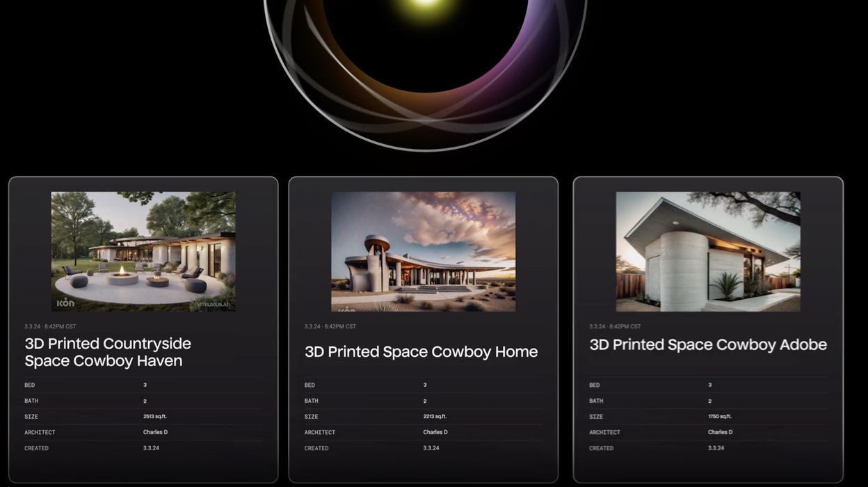This screenshot has height=487, width=868.
Task: Open the Space Cowboy Home thumbnail image
Action: coord(423,251)
